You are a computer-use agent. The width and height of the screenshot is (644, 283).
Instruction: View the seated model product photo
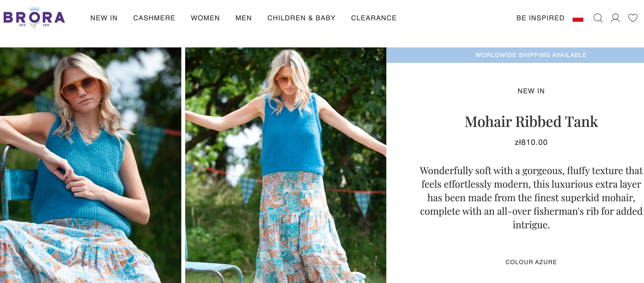coord(90,165)
